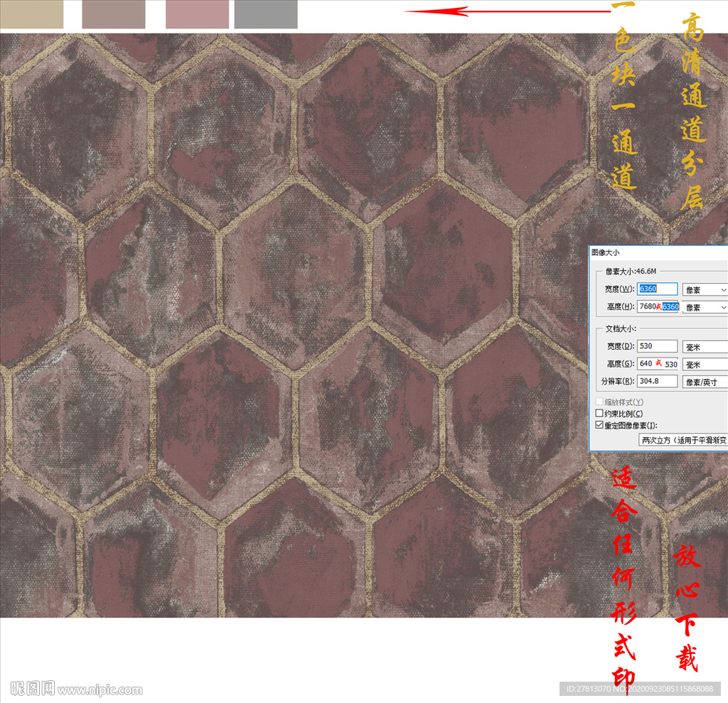Open the pixel height unit dropdown
Screen dimensions: 728x703
[705, 307]
